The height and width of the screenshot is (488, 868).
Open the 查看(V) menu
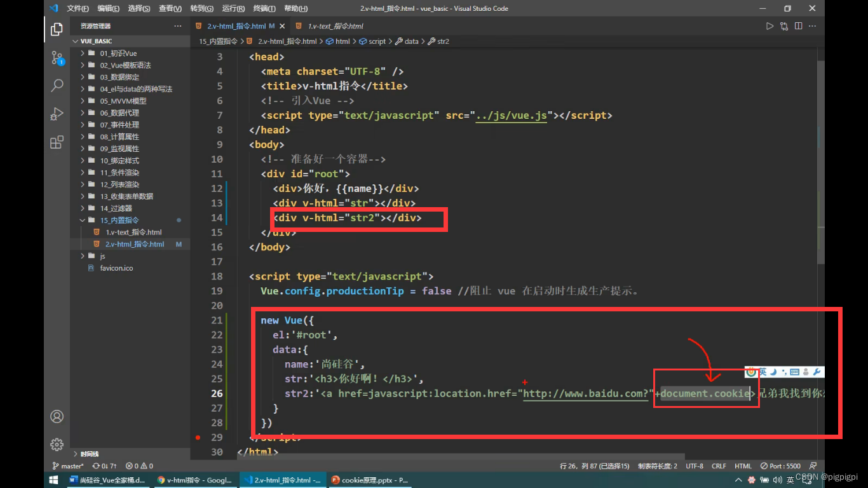point(170,8)
